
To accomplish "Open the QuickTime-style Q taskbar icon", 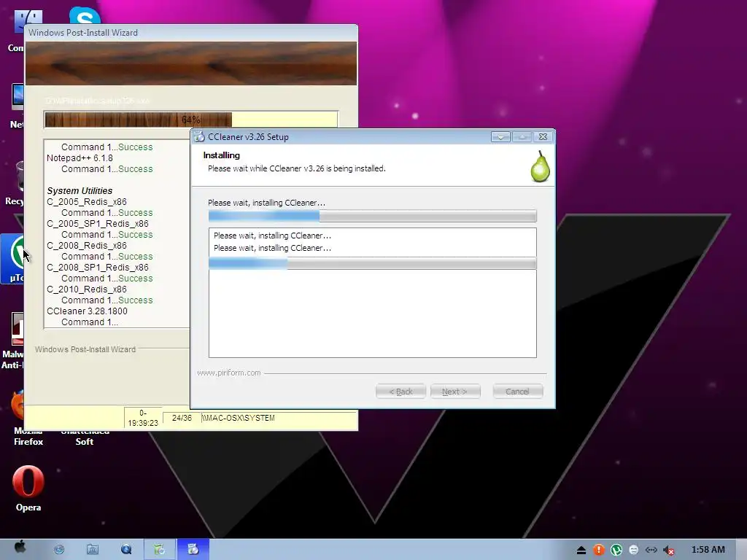I will (126, 550).
